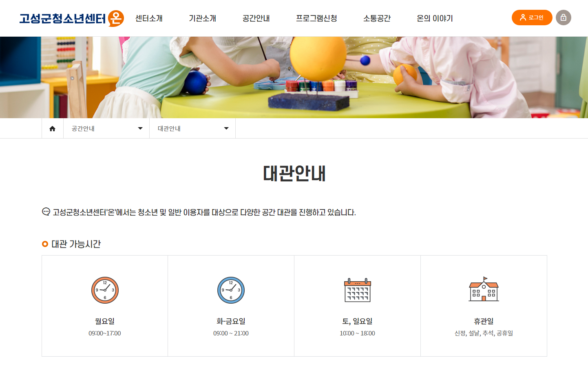Select the 공간안내 top menu item
The width and height of the screenshot is (588, 375).
click(x=256, y=18)
